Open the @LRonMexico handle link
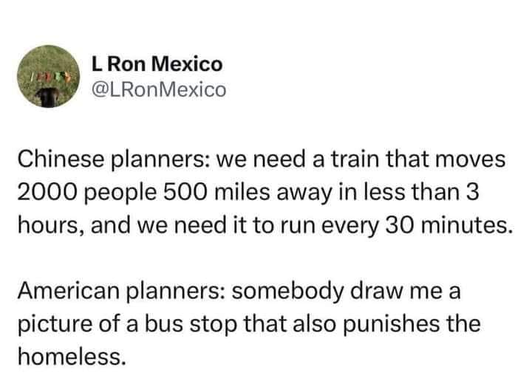Image resolution: width=532 pixels, height=392 pixels. tap(159, 90)
